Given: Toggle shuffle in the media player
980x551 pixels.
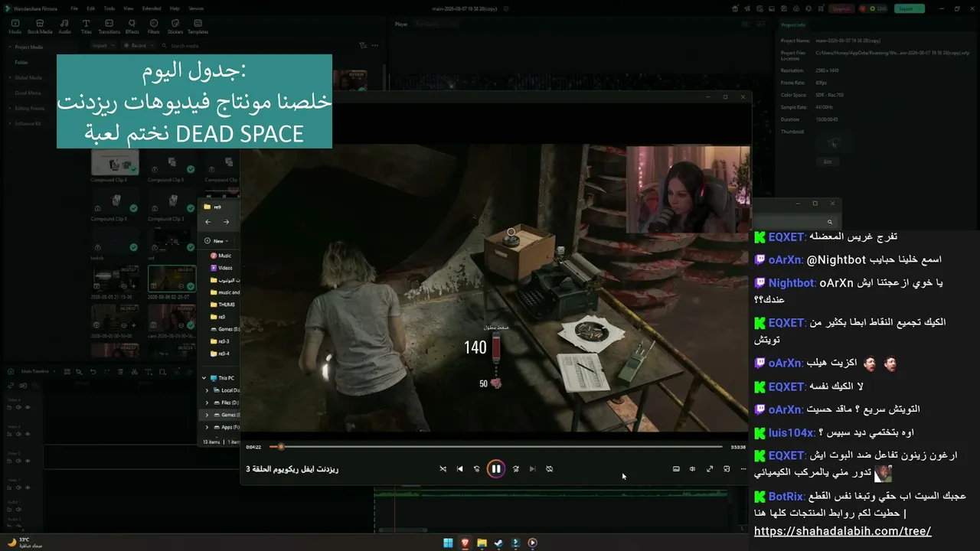Looking at the screenshot, I should point(443,469).
